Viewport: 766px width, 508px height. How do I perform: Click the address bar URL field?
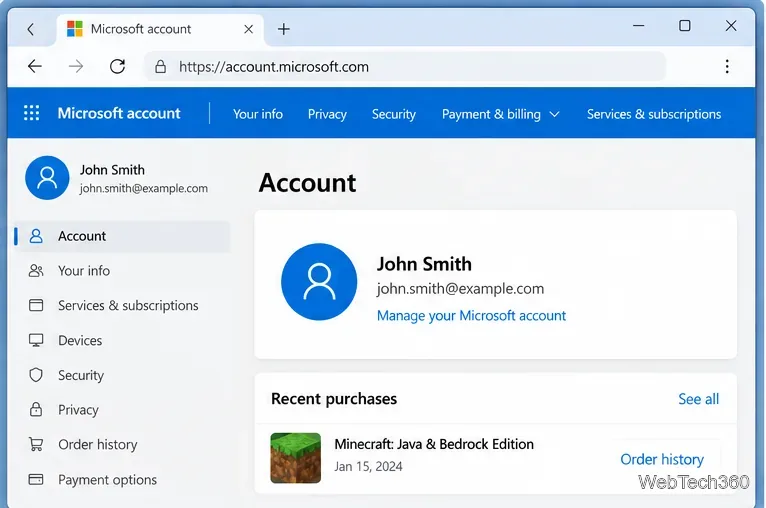405,66
